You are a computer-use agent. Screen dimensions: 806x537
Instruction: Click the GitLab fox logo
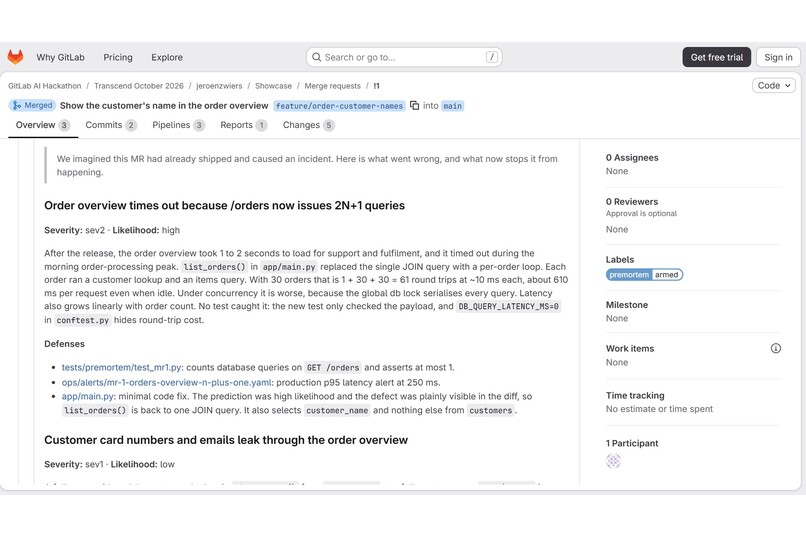pyautogui.click(x=15, y=57)
